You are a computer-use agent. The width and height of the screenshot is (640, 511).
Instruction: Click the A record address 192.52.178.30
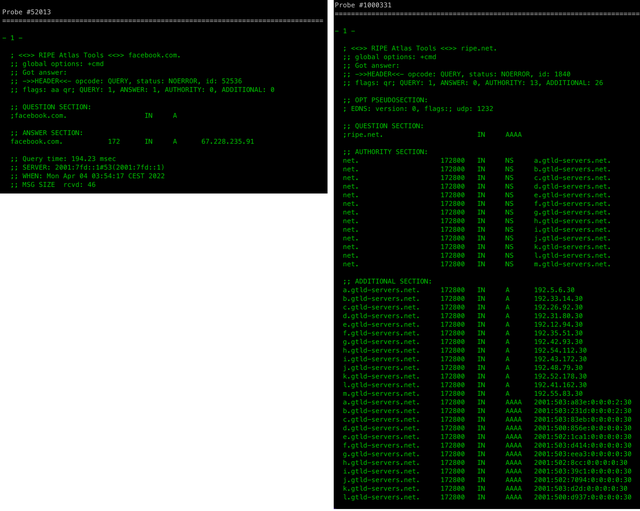pyautogui.click(x=560, y=376)
